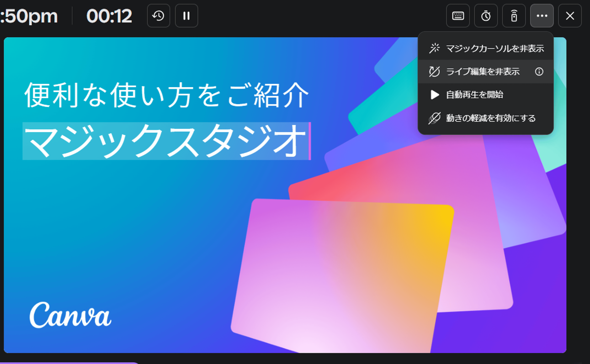Open the remote control option
Image resolution: width=590 pixels, height=364 pixels.
point(514,16)
